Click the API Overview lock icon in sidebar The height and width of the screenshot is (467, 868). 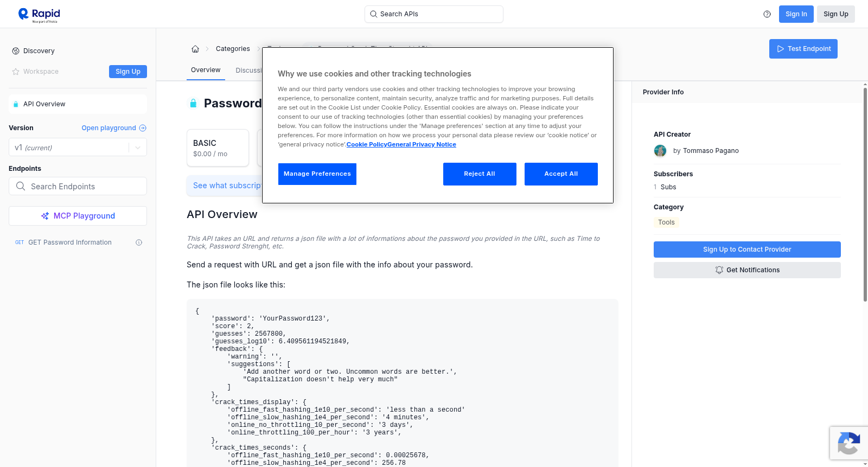(x=16, y=104)
